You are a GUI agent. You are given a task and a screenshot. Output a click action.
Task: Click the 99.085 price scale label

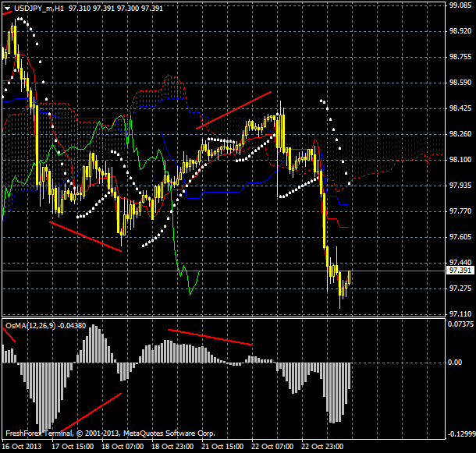click(x=460, y=5)
